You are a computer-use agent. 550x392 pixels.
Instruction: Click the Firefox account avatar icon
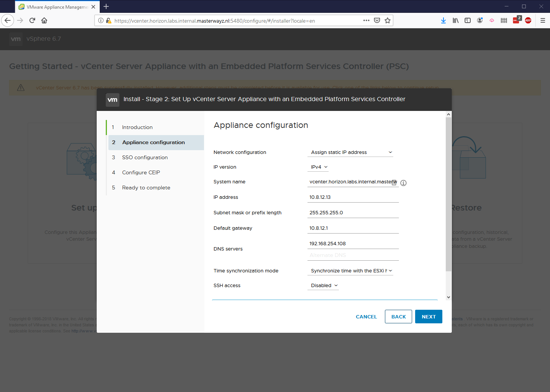tap(480, 20)
